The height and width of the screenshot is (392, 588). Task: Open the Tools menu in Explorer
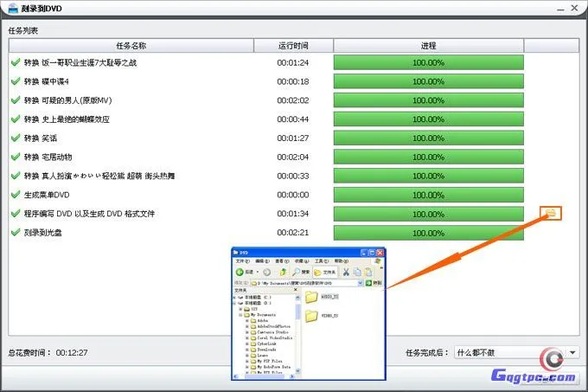[320, 260]
